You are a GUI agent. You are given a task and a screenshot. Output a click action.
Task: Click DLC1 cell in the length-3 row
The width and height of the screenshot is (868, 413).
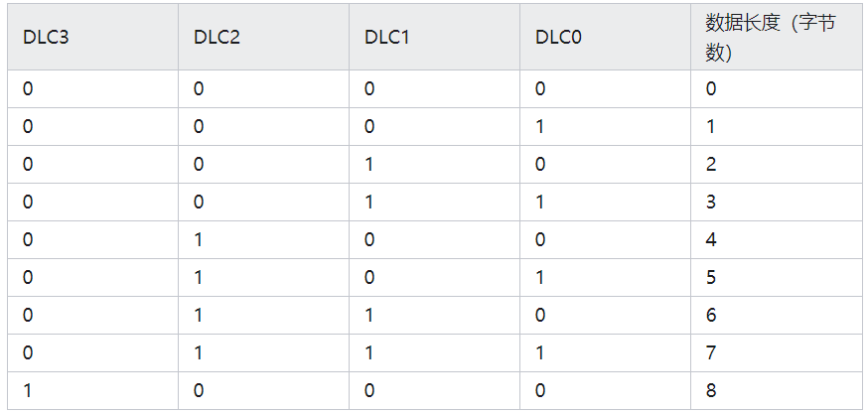click(369, 202)
